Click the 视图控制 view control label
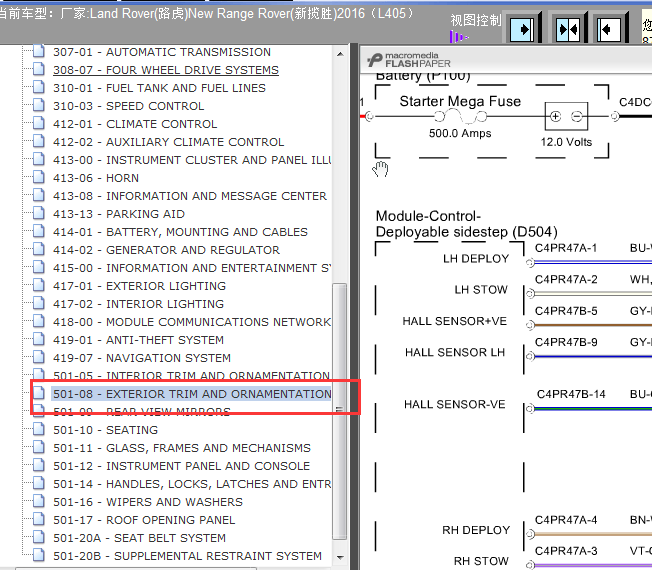652x570 pixels. [476, 20]
